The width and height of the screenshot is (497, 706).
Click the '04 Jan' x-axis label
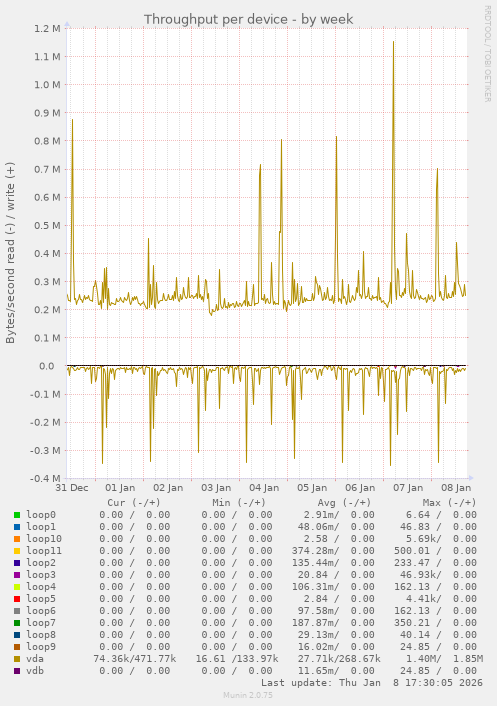coord(264,488)
